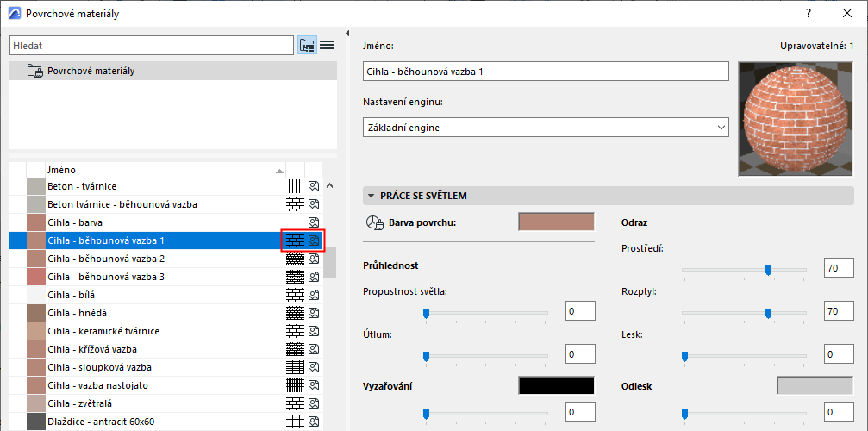This screenshot has width=868, height=431.
Task: Click hatch icon of Dlaždice - antracit 60x60
Action: [295, 421]
